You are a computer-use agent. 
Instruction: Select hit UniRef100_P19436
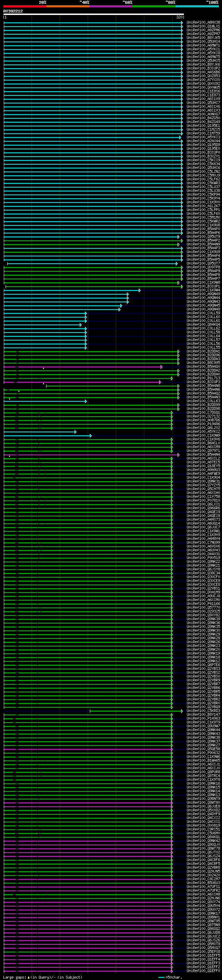(203, 424)
